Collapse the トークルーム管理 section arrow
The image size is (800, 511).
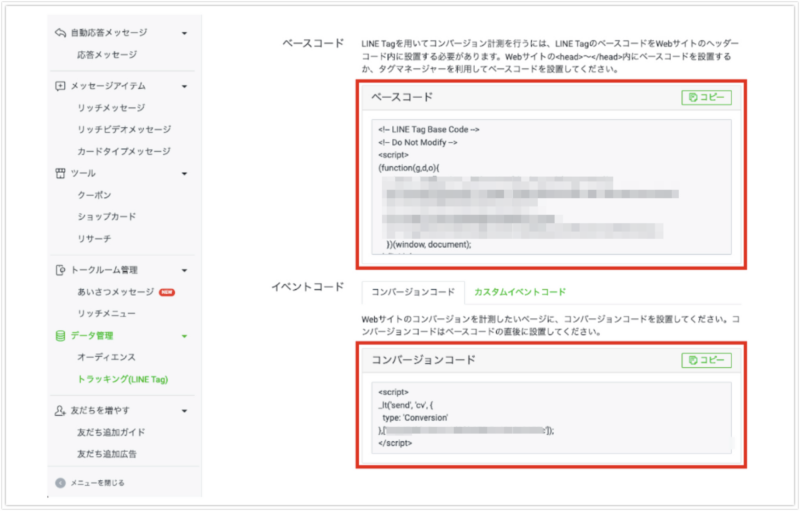[x=185, y=270]
